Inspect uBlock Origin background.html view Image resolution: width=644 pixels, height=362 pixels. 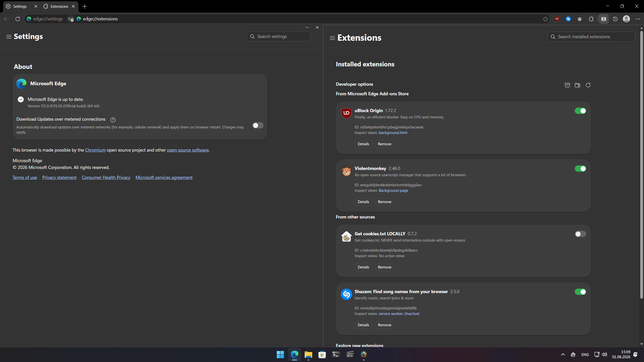(393, 133)
